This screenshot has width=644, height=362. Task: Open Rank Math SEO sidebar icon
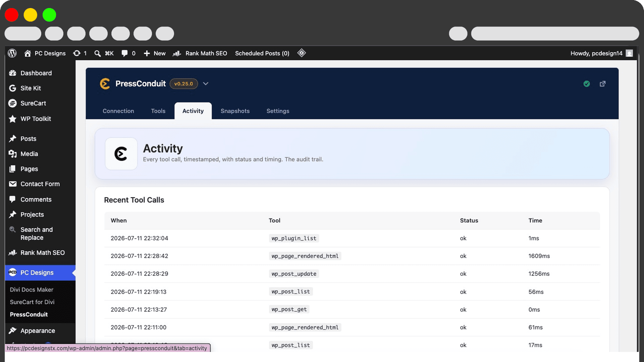[13, 253]
